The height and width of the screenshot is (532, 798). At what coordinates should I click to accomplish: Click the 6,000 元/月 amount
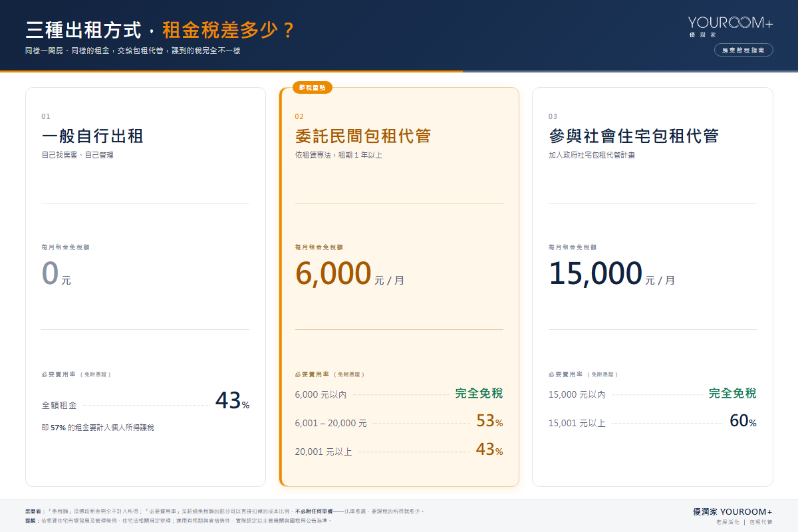(350, 273)
